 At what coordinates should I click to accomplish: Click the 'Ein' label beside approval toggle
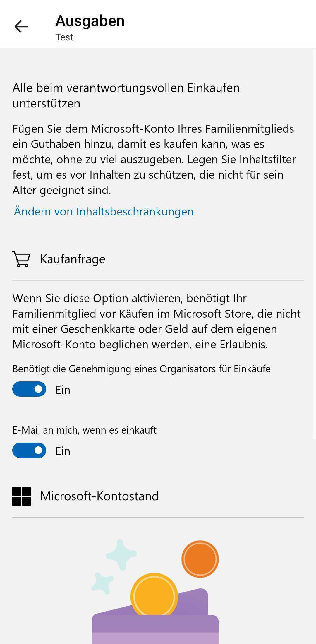click(63, 390)
